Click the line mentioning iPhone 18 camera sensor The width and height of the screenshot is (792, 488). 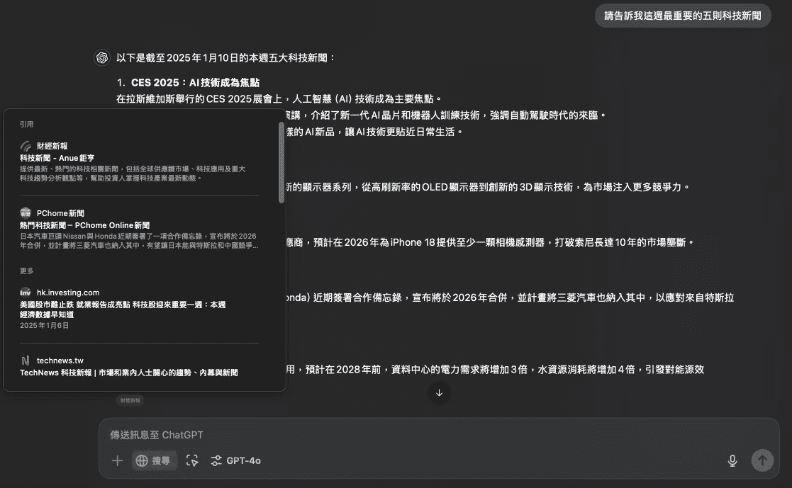(x=489, y=242)
